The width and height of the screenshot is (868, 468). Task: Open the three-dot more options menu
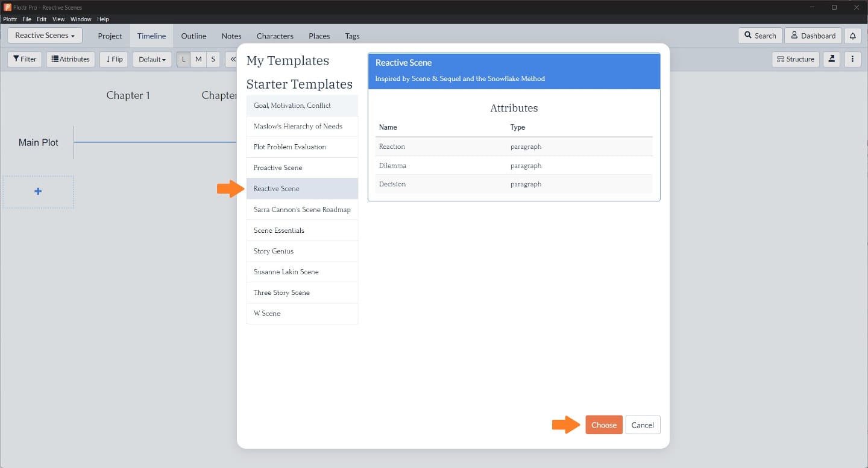(x=852, y=59)
